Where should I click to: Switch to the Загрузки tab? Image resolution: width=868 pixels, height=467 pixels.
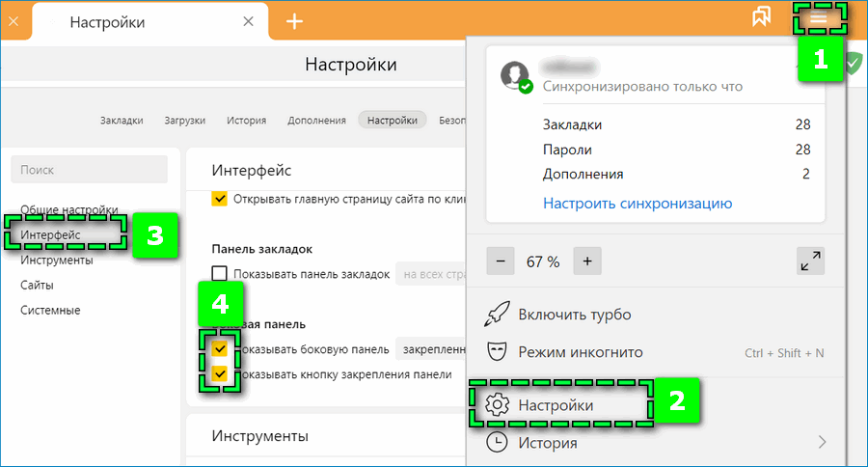(185, 121)
